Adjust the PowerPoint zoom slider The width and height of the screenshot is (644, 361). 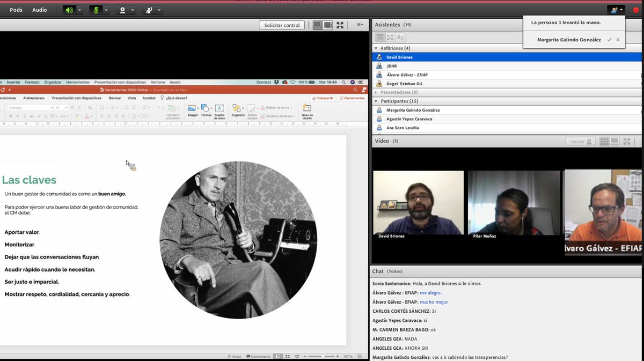pos(322,356)
